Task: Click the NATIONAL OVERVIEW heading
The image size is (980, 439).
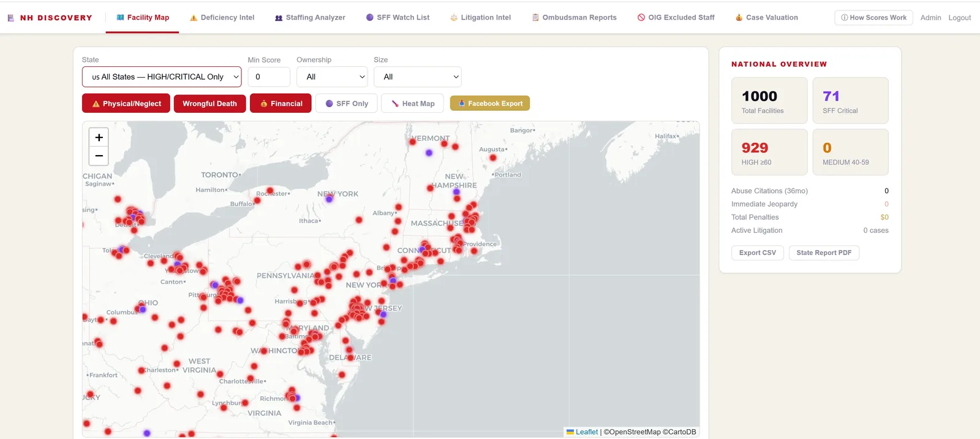Action: [779, 64]
